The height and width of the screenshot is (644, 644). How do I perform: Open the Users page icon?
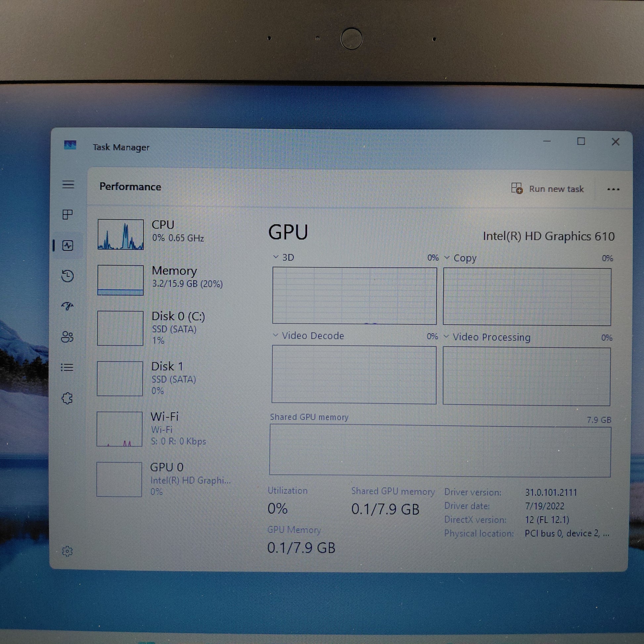point(67,337)
